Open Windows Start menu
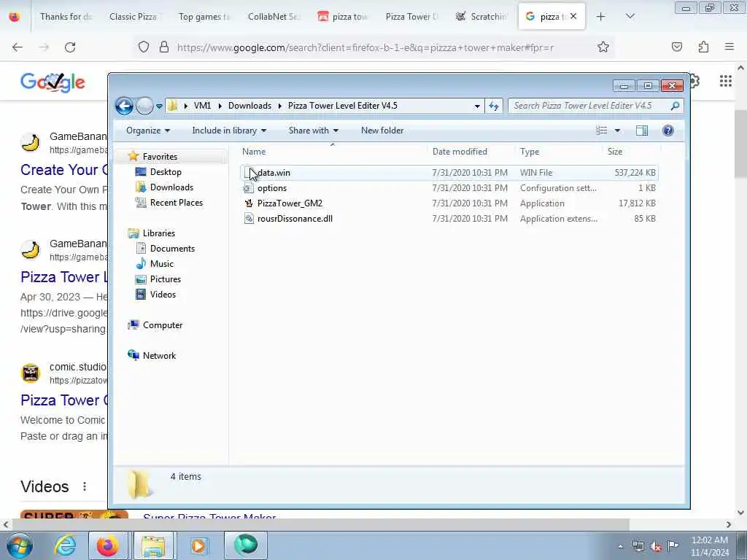Screen dimensions: 747x560 20,545
